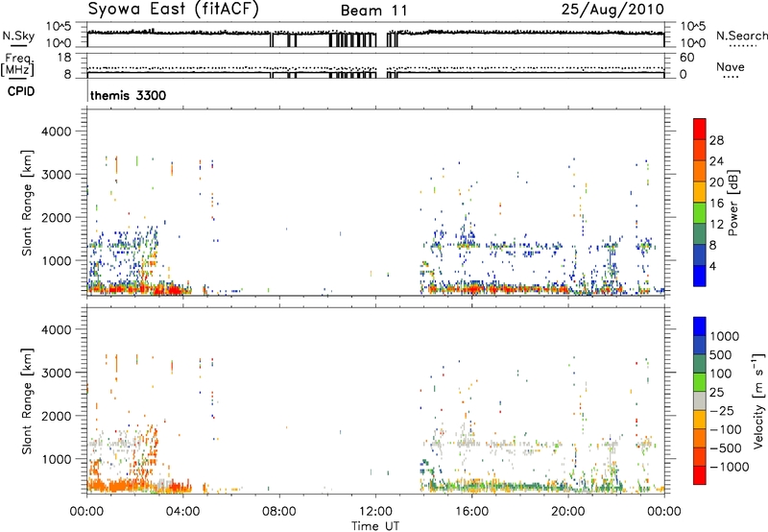Select the 'CPID' row label
Viewport: 768px width, 532px height.
pyautogui.click(x=20, y=91)
